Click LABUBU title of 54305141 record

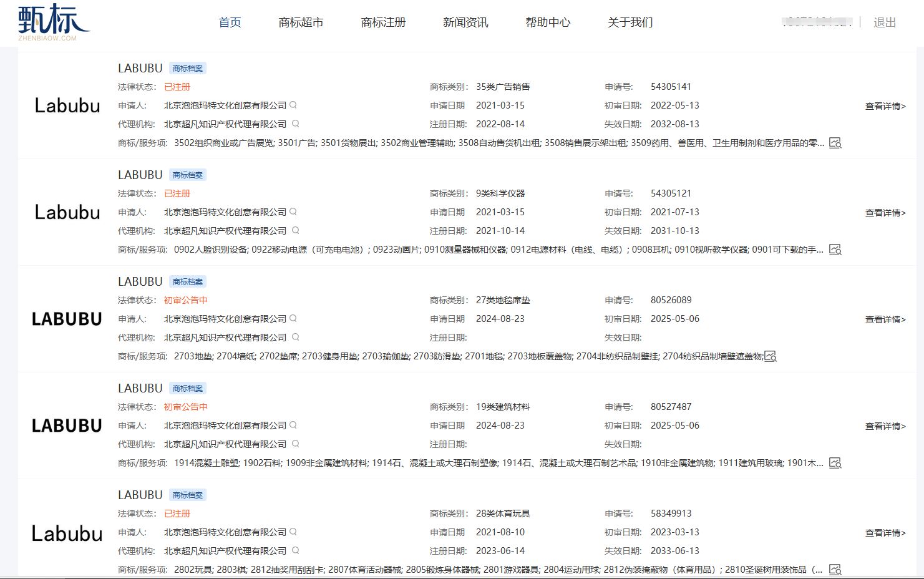pyautogui.click(x=140, y=68)
